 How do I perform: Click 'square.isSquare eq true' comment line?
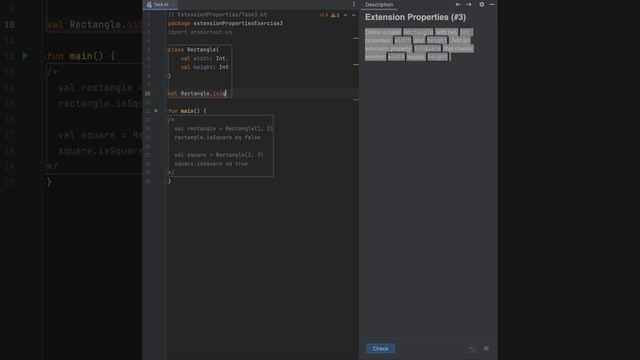(211, 164)
